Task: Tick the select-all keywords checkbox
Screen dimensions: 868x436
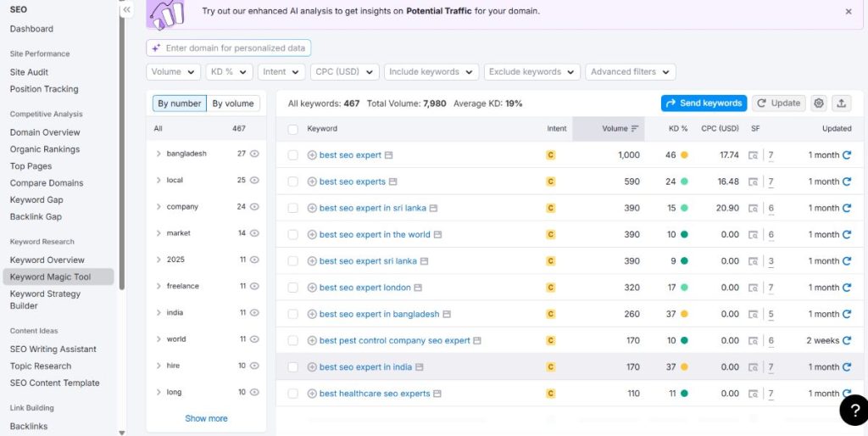Action: (292, 129)
